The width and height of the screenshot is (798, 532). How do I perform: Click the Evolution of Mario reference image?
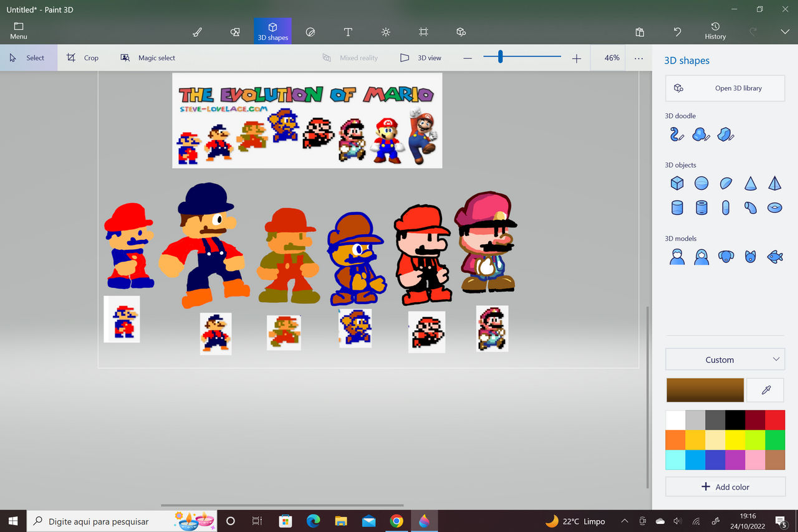point(307,120)
